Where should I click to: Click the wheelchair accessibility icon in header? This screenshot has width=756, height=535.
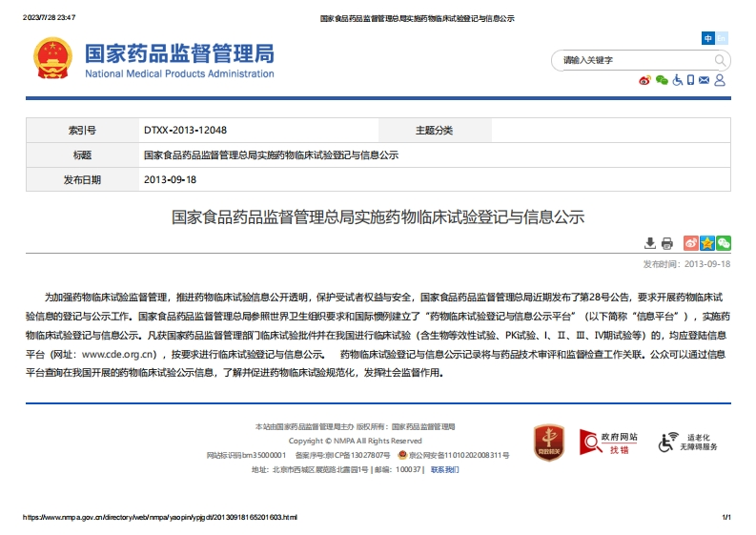(x=677, y=81)
